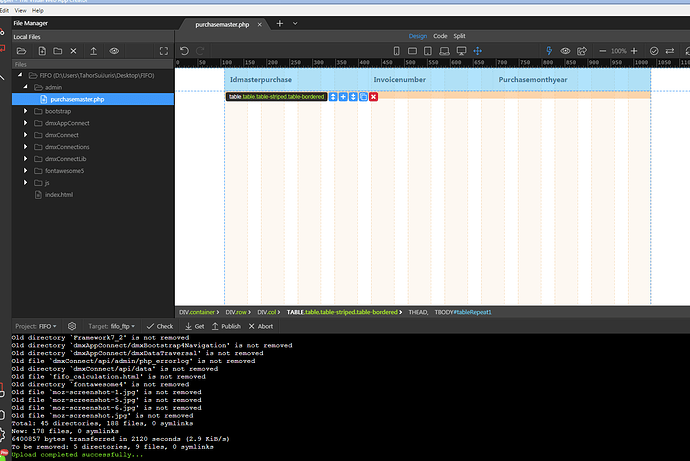This screenshot has width=690, height=461.
Task: Click the Abort button
Action: click(x=261, y=326)
